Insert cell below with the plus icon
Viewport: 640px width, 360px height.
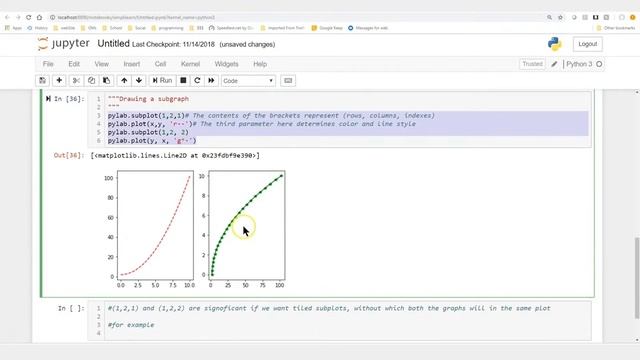point(59,80)
